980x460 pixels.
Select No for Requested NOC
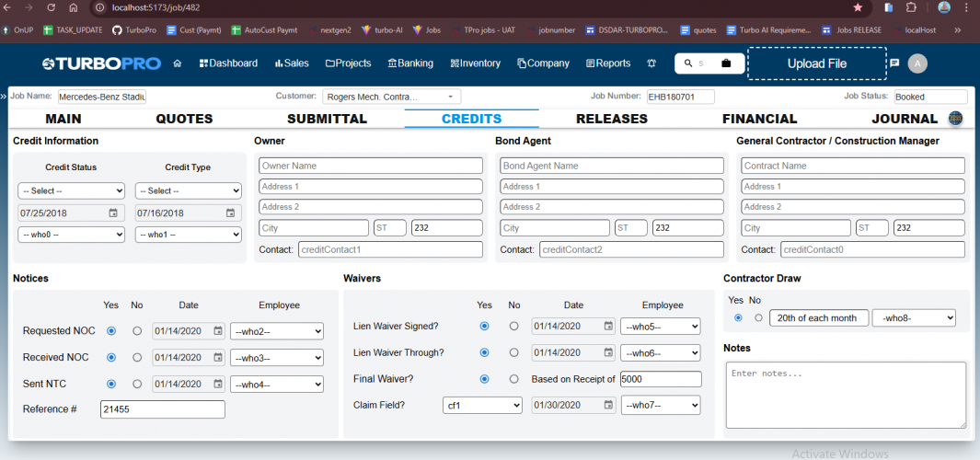click(137, 331)
